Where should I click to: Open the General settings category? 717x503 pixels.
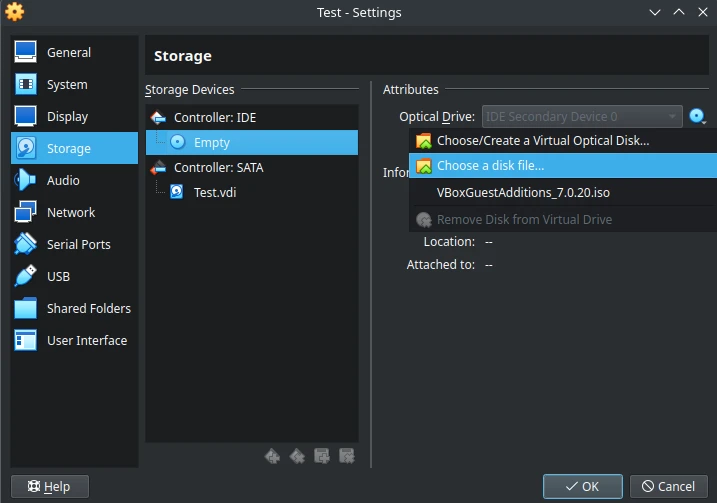[x=74, y=52]
